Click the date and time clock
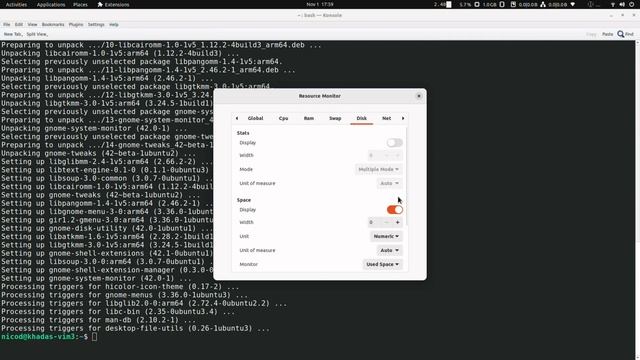 [x=320, y=4]
